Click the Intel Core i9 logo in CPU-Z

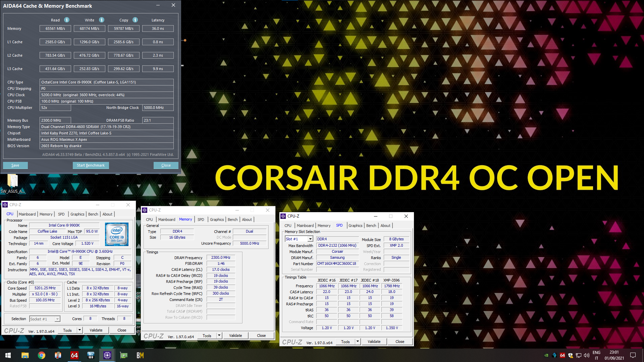117,234
